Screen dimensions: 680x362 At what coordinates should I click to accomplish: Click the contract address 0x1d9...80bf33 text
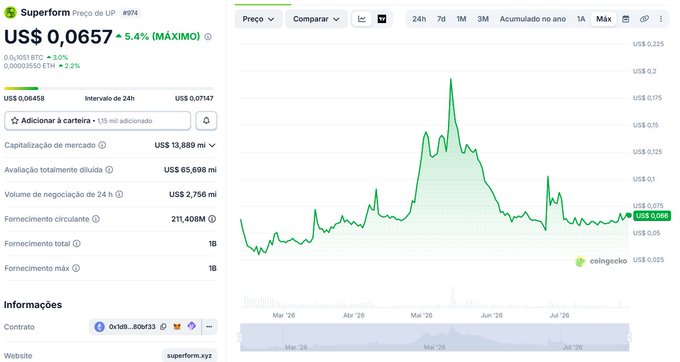click(x=132, y=327)
